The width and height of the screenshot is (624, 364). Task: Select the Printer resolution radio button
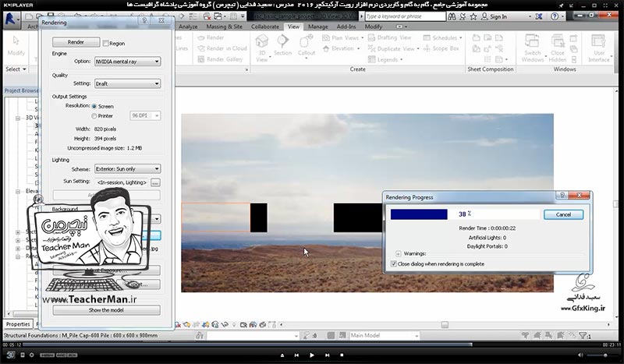[x=94, y=116]
